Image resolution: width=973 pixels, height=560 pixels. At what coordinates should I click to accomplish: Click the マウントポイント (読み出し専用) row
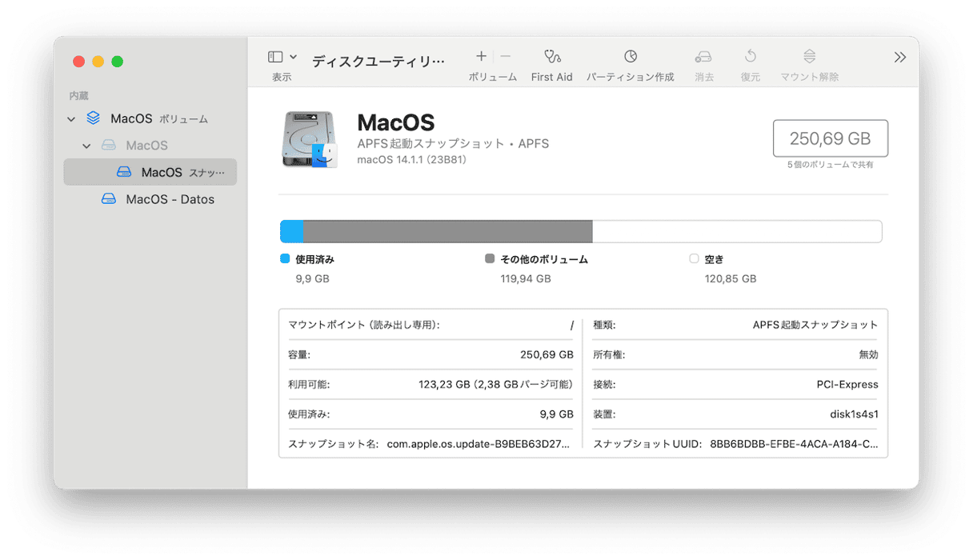click(430, 325)
